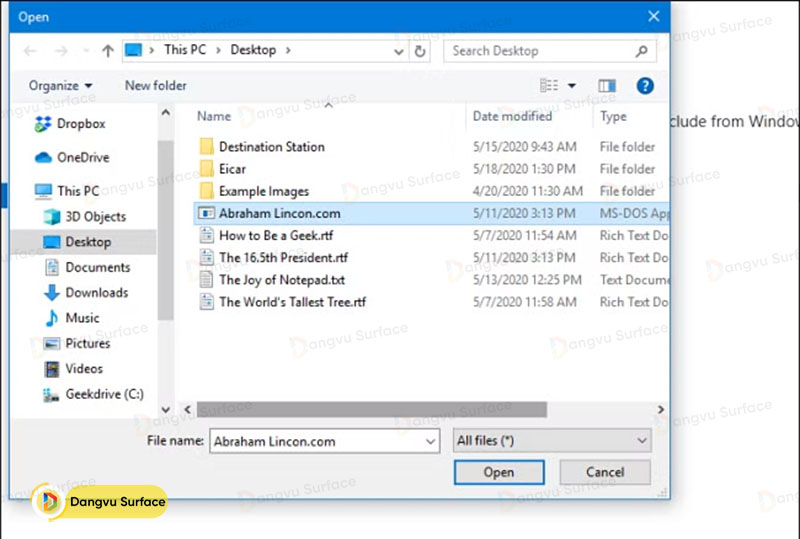This screenshot has height=539, width=800.
Task: Open 3D Objects folder in sidebar
Action: [x=95, y=216]
